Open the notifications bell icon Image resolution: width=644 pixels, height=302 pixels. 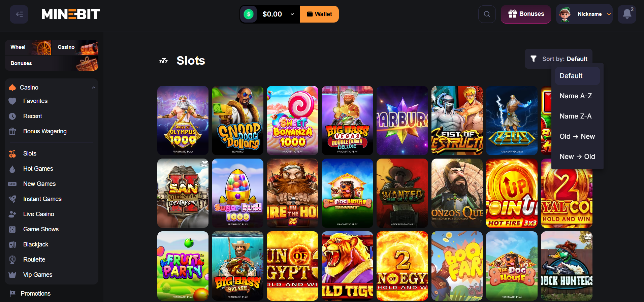pyautogui.click(x=627, y=14)
